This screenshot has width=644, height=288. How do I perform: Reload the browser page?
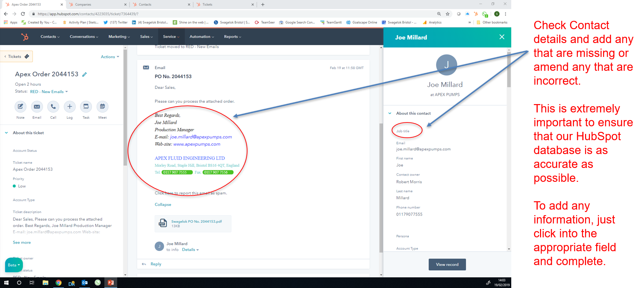click(x=23, y=14)
